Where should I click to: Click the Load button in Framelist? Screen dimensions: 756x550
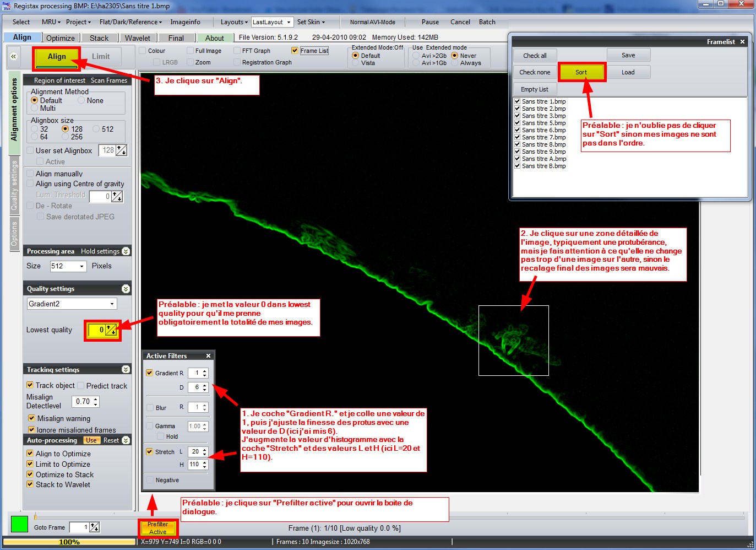(x=628, y=72)
